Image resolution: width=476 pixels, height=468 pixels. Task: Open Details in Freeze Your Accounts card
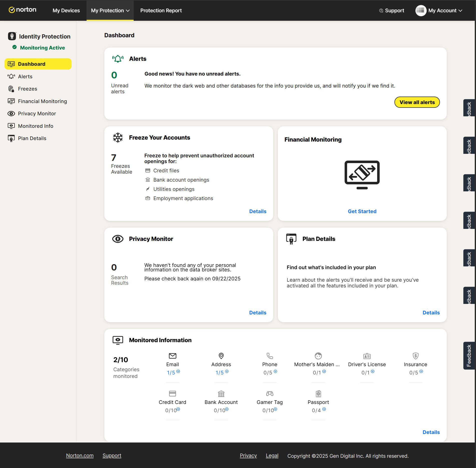tap(258, 211)
